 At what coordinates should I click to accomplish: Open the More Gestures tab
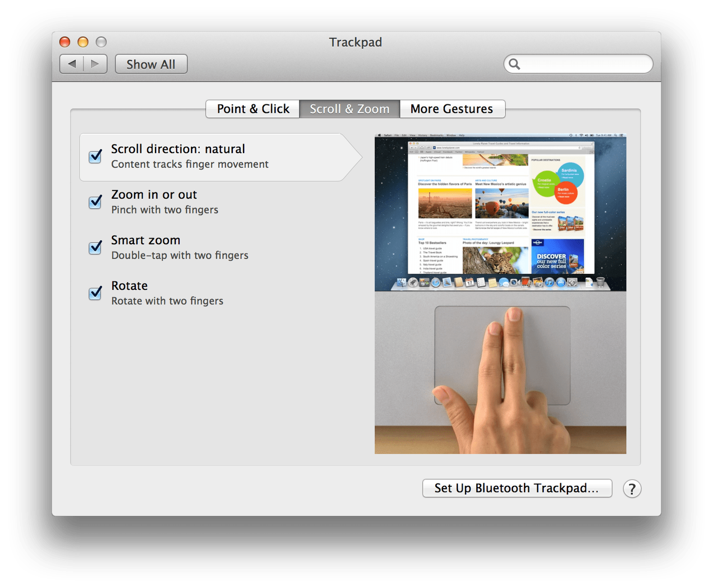[452, 109]
